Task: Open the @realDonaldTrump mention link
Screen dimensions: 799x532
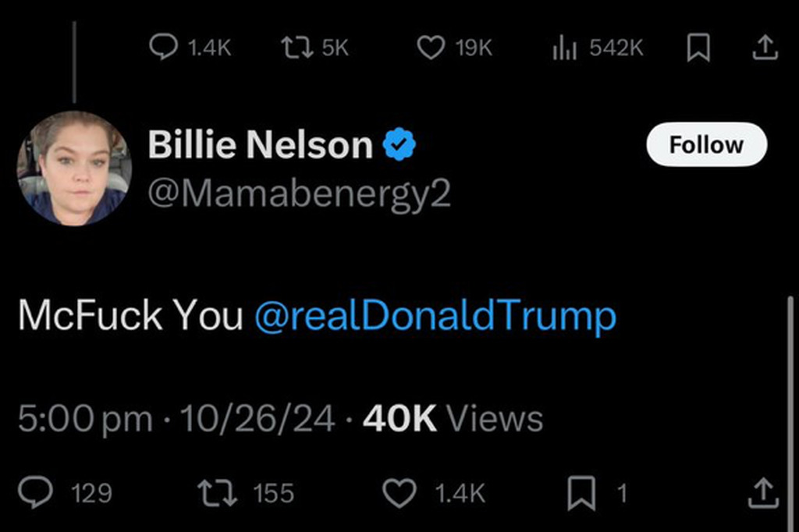Action: pos(435,316)
